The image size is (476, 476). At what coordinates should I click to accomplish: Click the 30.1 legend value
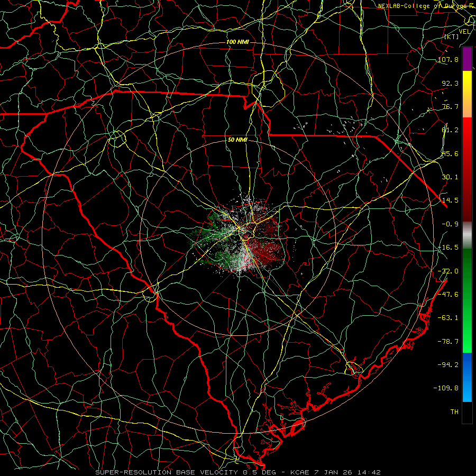[x=450, y=177]
